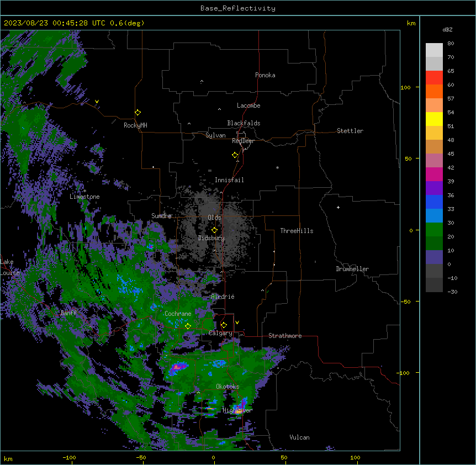Pick the orange 57-60 dBZ legend swatch
Image resolution: width=476 pixels, height=465 pixels.
434,91
